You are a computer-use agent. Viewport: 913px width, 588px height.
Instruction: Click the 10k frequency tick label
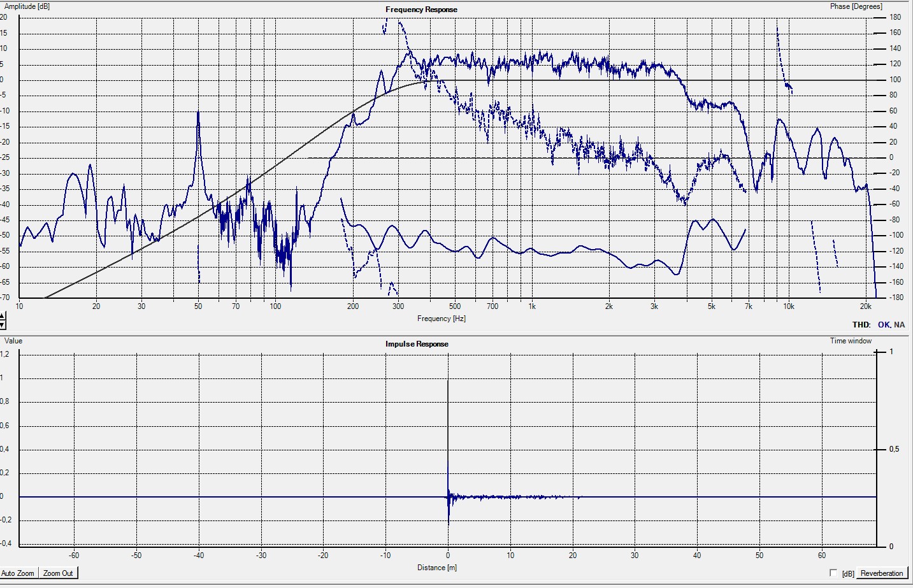click(789, 306)
